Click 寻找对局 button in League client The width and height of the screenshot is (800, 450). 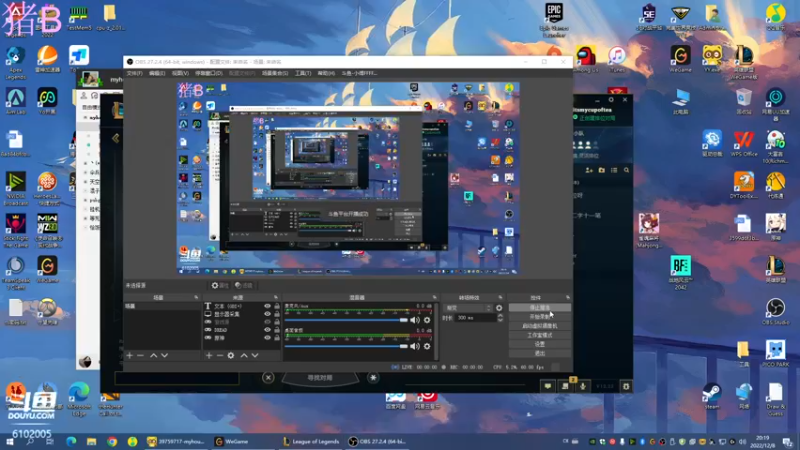pos(320,378)
